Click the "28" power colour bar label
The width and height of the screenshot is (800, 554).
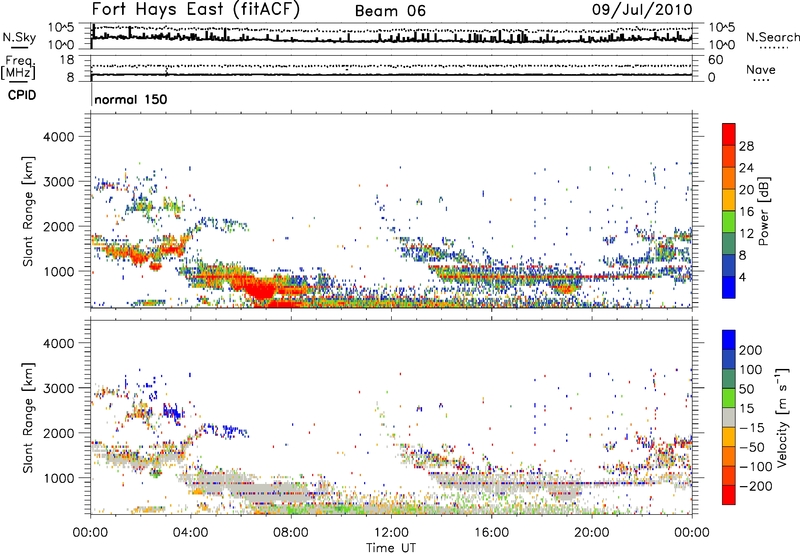(746, 146)
